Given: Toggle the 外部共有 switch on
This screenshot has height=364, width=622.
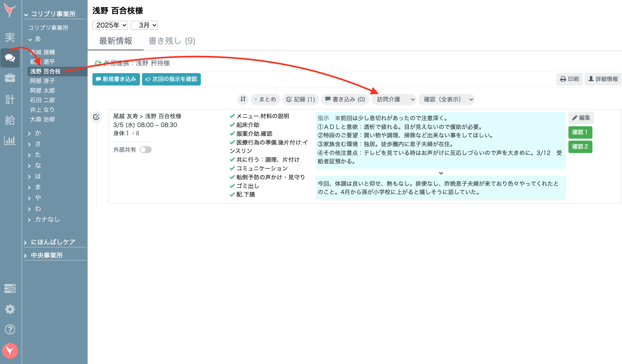Looking at the screenshot, I should [146, 149].
